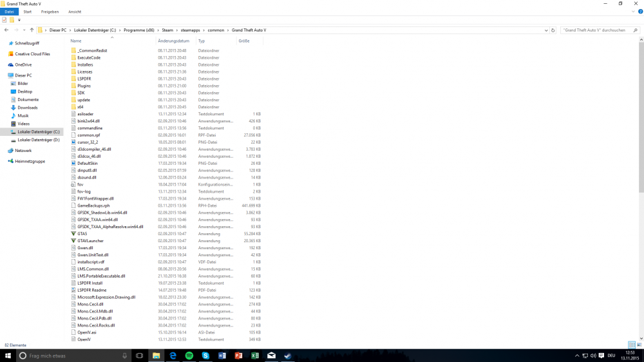The image size is (644, 362).
Task: Show hidden tray icons chevron
Action: [x=576, y=356]
